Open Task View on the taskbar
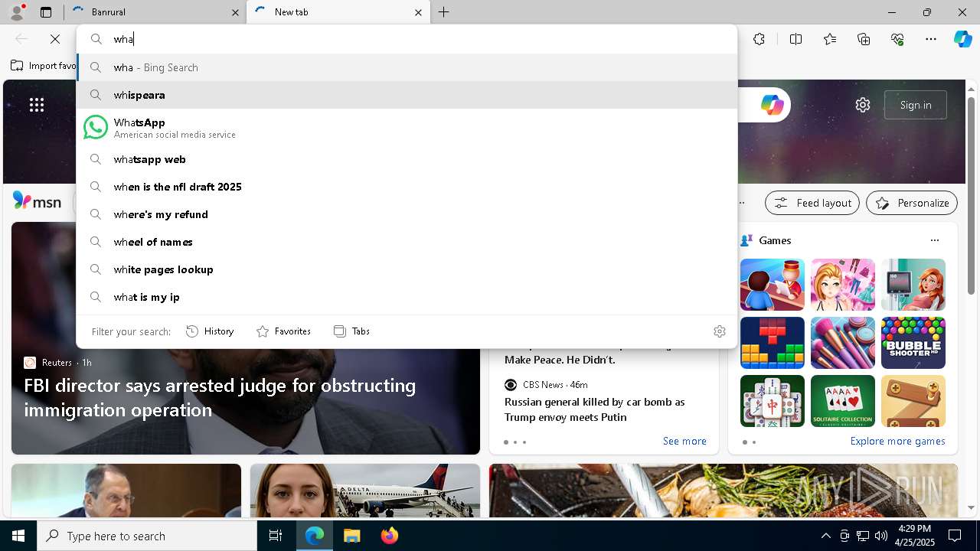 [x=276, y=536]
